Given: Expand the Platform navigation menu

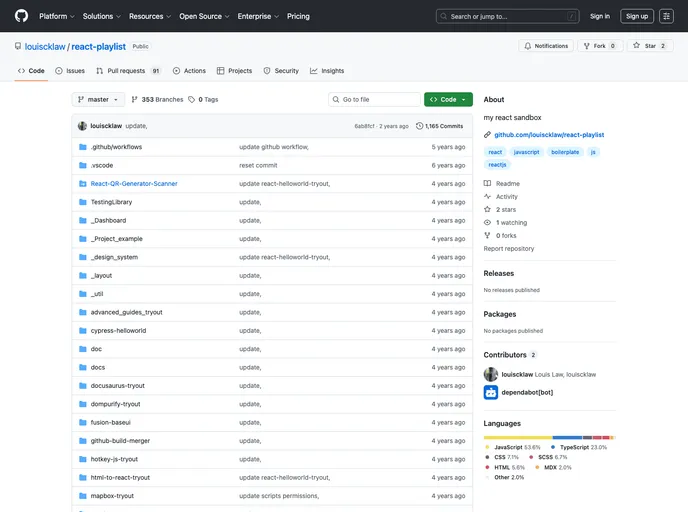Looking at the screenshot, I should point(56,16).
